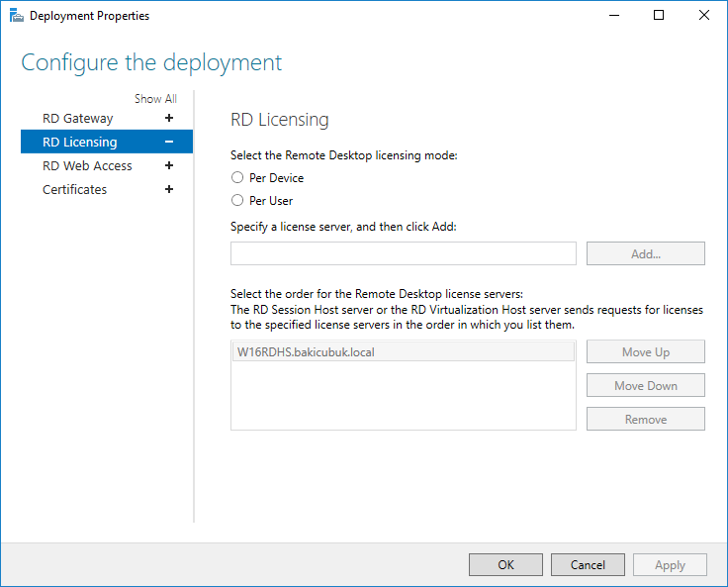Switch to the RD Licensing section
The image size is (728, 587).
[x=80, y=142]
